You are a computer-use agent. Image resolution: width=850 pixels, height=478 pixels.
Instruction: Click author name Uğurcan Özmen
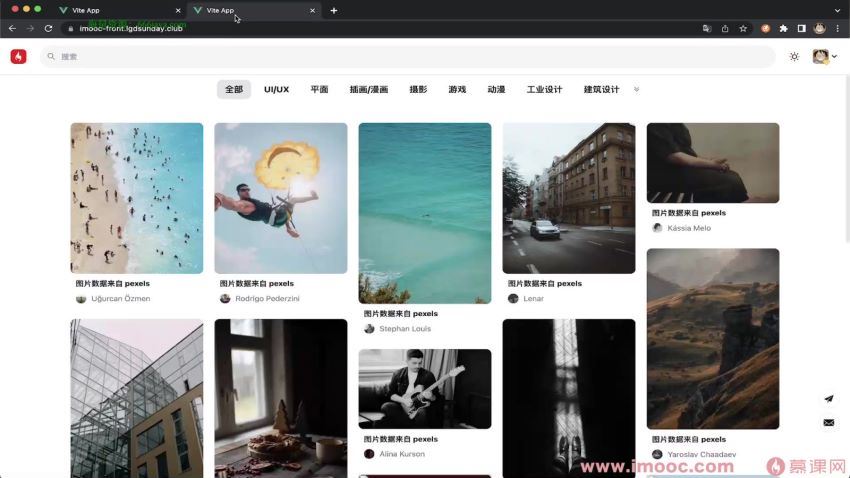[x=121, y=299]
